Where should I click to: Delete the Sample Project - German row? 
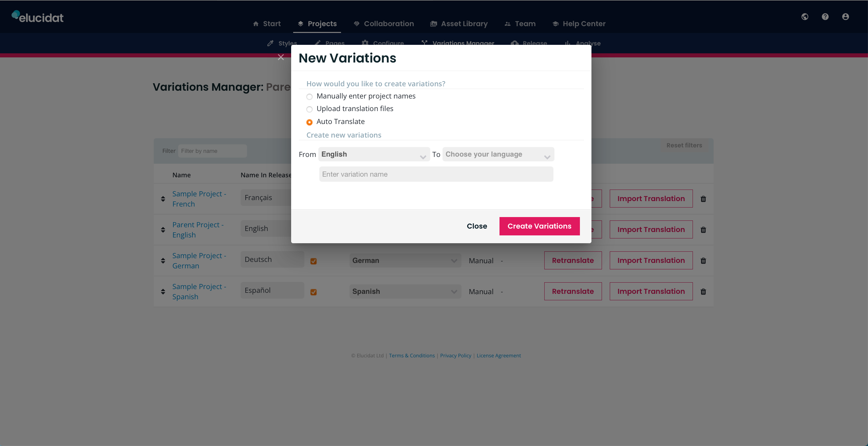click(703, 261)
